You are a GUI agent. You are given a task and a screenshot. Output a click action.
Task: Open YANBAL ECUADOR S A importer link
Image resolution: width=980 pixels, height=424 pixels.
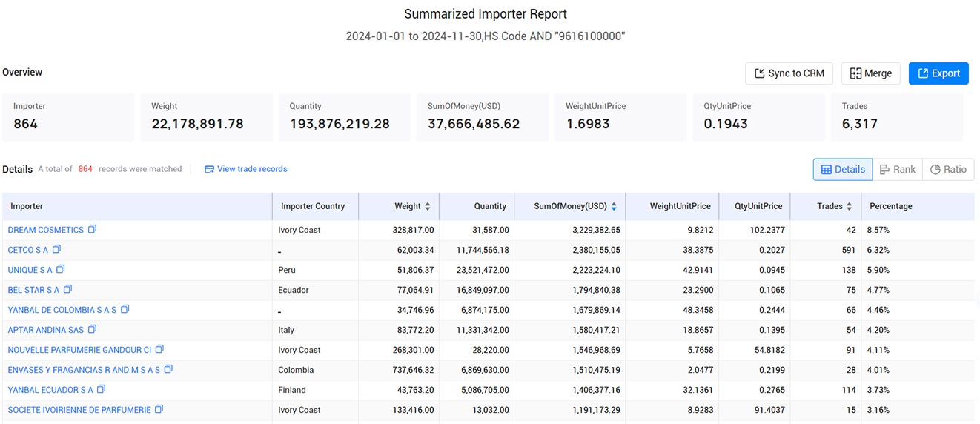point(50,390)
